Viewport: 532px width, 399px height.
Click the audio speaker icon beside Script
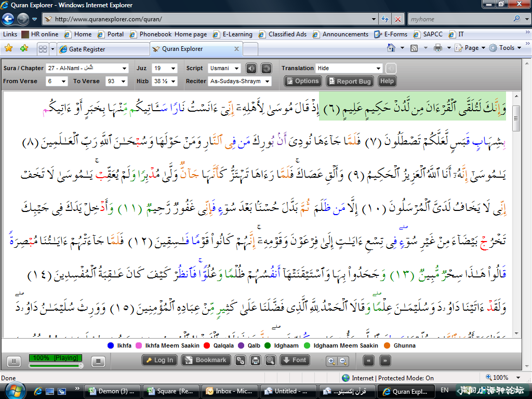[251, 69]
